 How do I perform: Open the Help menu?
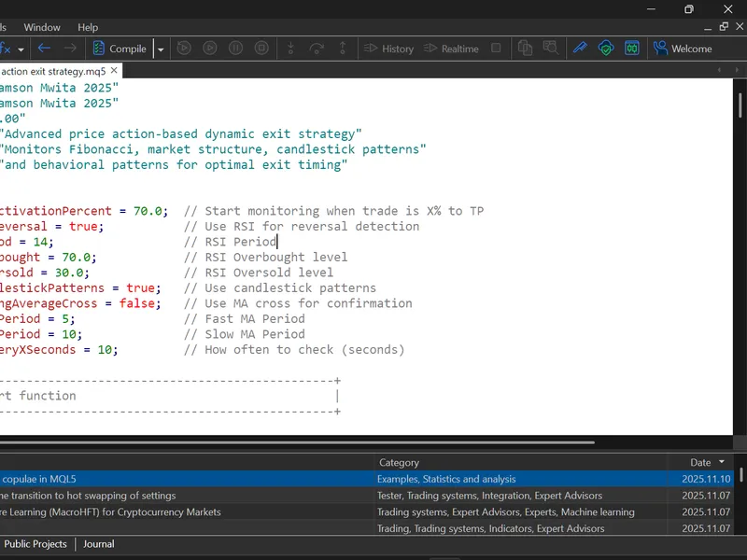click(x=88, y=27)
